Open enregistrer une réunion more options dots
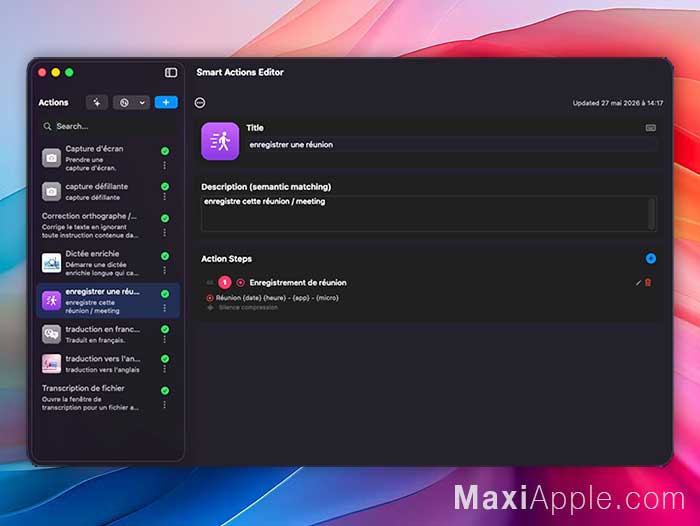This screenshot has height=526, width=700. coord(165,308)
